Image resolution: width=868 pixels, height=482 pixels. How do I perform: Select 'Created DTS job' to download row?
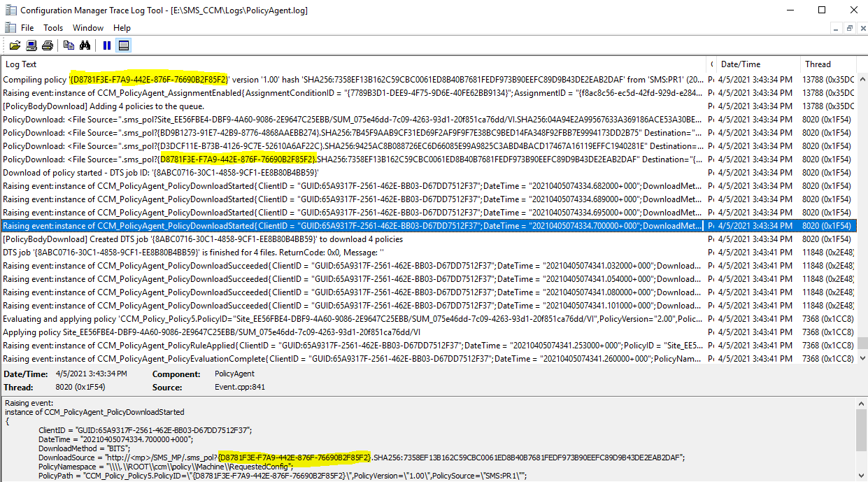428,239
